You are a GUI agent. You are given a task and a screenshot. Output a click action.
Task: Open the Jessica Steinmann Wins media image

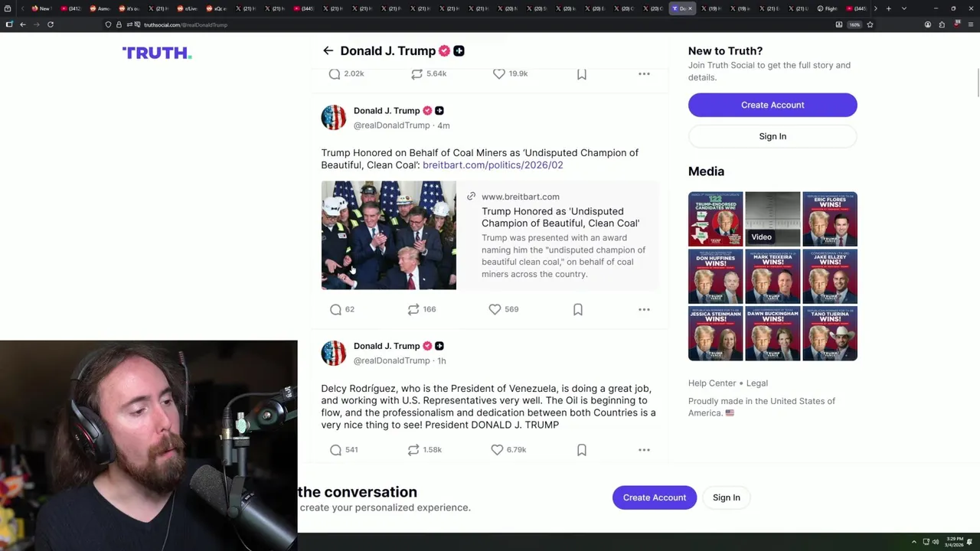click(715, 334)
